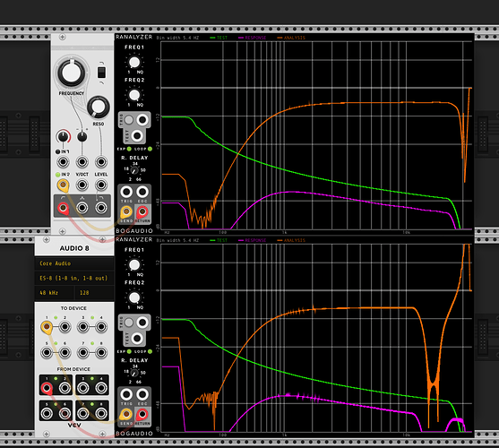The image size is (499, 448).
Task: Click the AUDIO 8 TO DEVICE port 1 jack
Action: coord(47,326)
